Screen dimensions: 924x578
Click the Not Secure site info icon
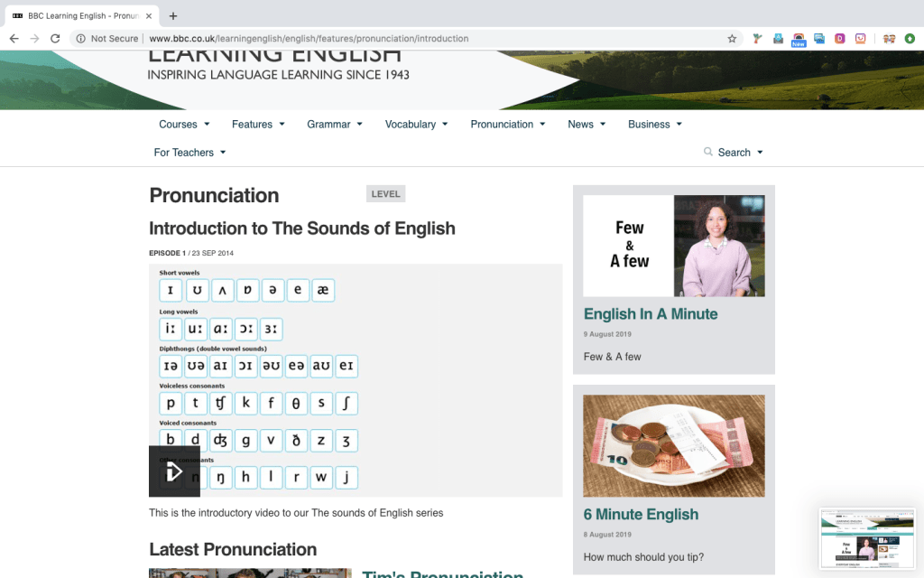(x=81, y=39)
